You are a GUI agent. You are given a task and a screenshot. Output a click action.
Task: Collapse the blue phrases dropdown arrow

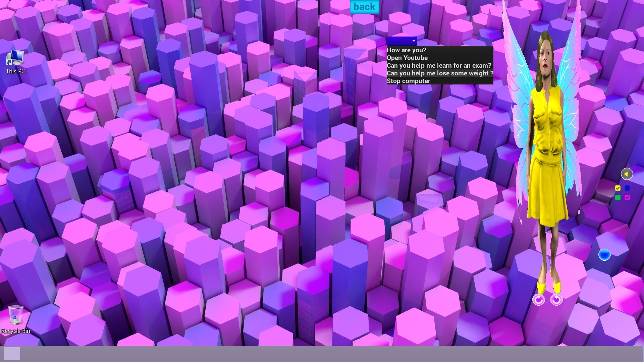click(x=414, y=41)
